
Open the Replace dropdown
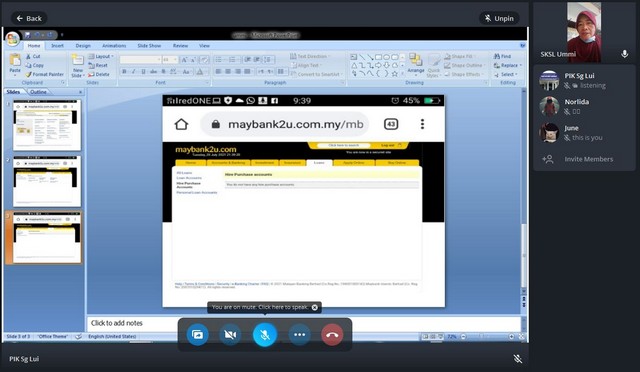[x=507, y=65]
